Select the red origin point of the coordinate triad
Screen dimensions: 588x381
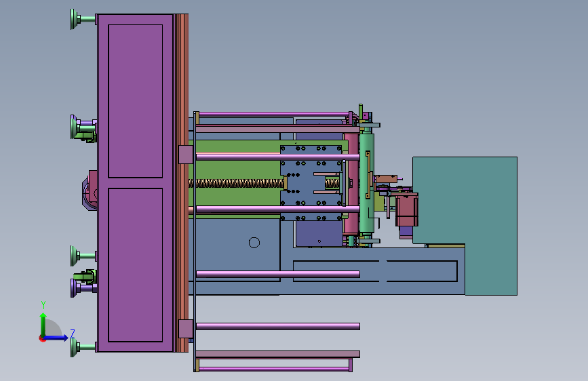pos(42,338)
